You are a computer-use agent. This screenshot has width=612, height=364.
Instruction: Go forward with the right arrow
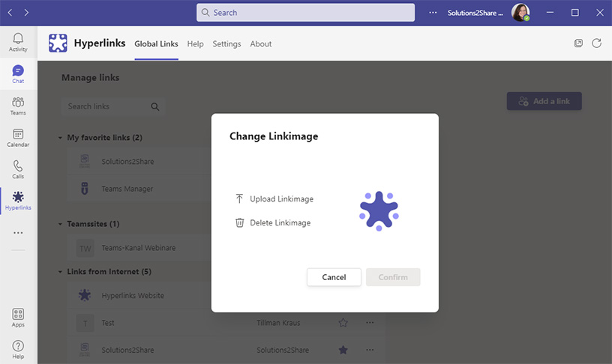26,13
